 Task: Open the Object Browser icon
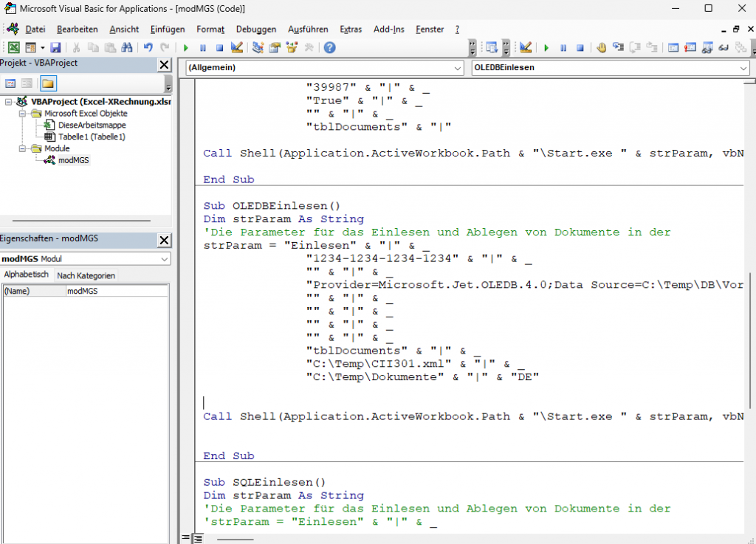point(292,47)
